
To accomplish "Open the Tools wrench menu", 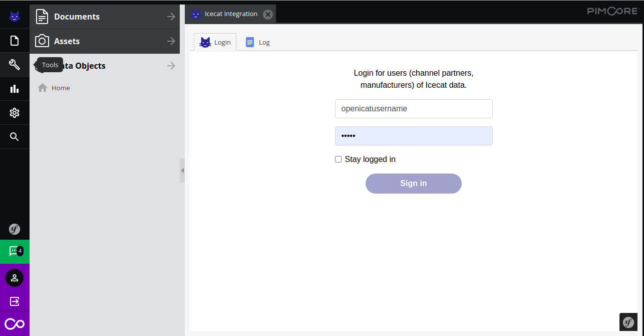I will (x=15, y=65).
